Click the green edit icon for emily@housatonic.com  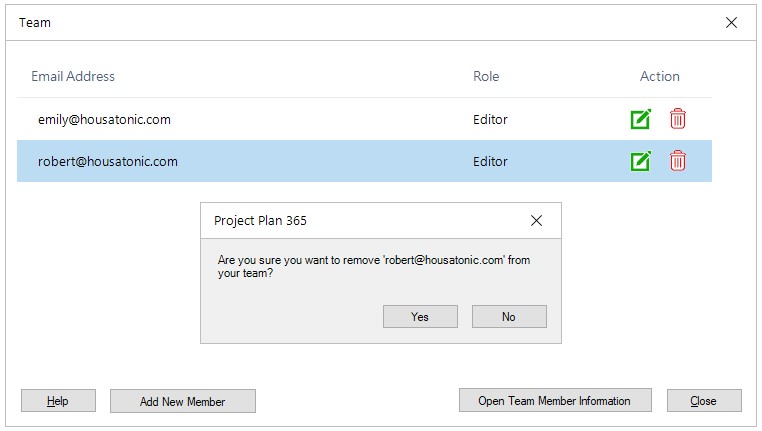point(640,119)
